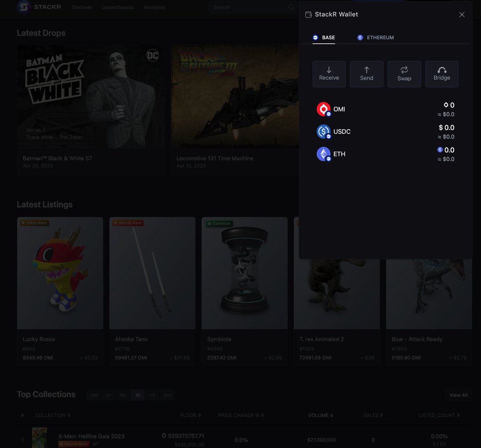Select the 1D timeframe filter

point(137,395)
